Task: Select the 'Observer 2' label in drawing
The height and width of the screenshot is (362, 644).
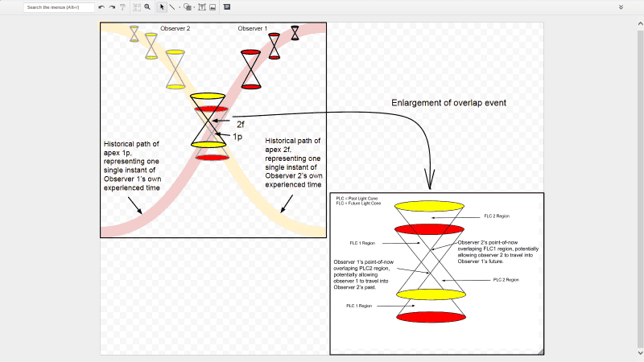Action: tap(175, 28)
